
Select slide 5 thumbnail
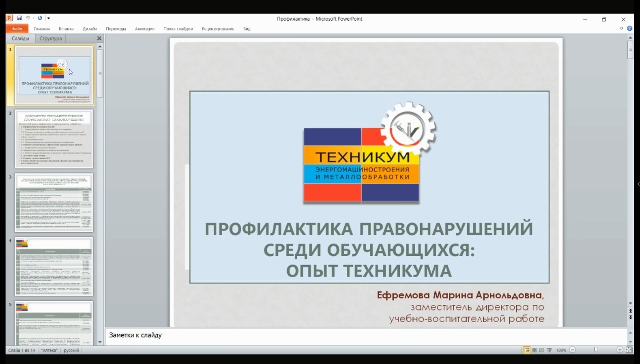(55, 323)
